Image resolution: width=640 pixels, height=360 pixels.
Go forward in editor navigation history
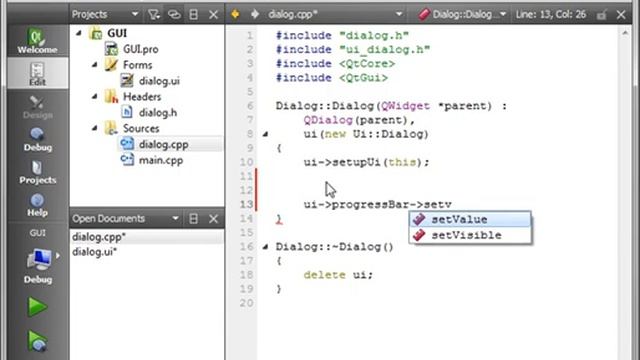(x=255, y=15)
